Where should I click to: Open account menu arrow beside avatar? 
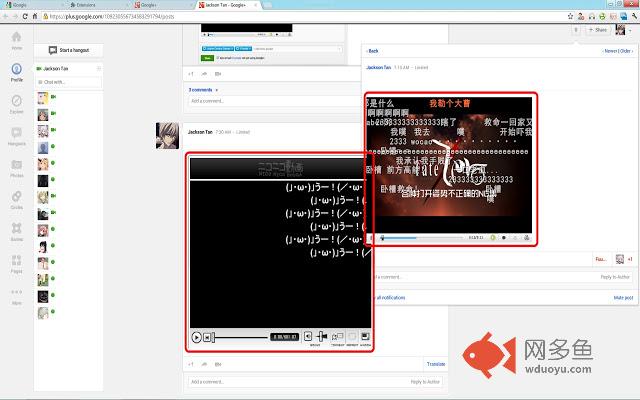coord(631,30)
